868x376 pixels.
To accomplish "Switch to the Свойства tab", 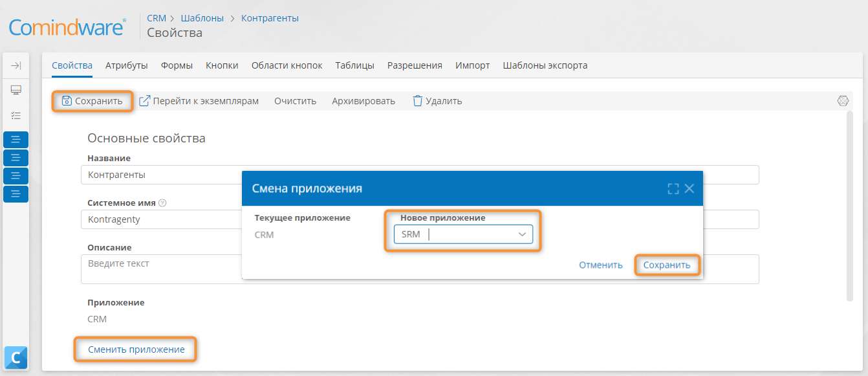I will [72, 65].
